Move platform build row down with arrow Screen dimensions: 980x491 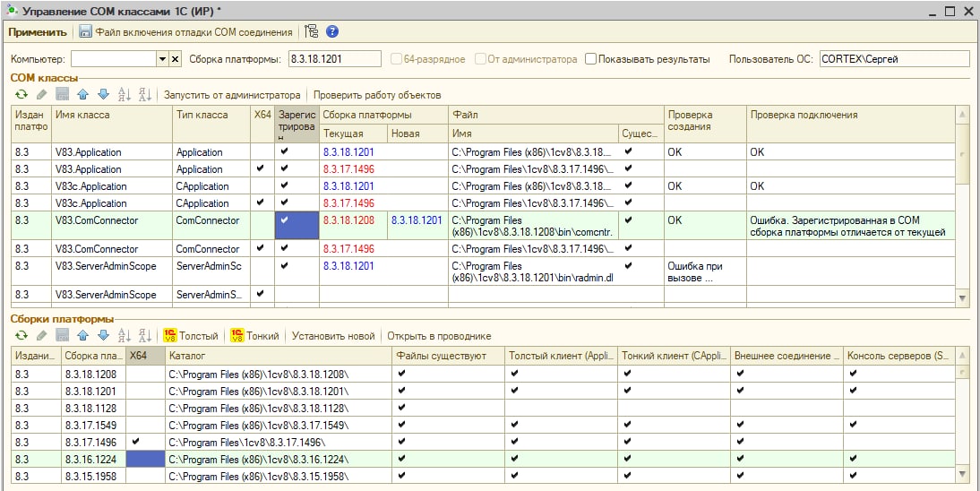click(x=103, y=336)
